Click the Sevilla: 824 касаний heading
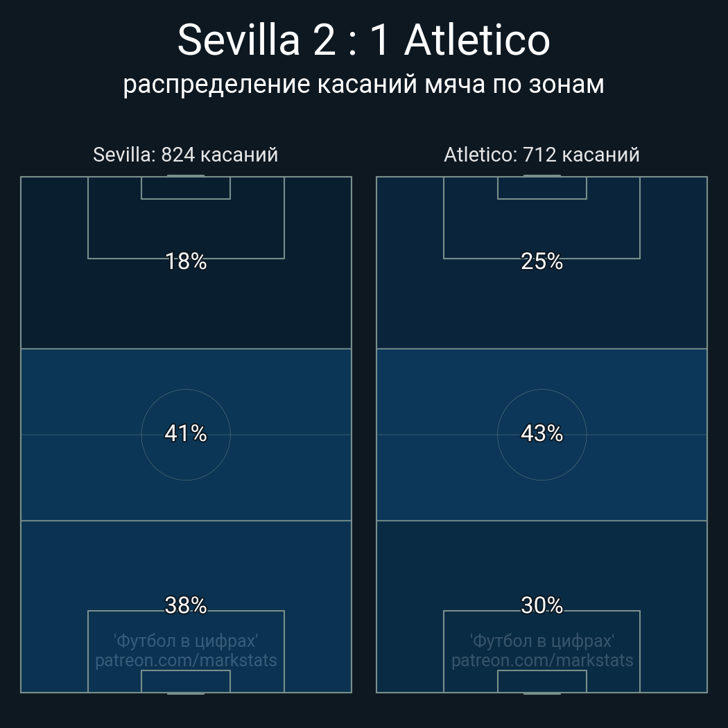This screenshot has height=728, width=728. tap(186, 155)
